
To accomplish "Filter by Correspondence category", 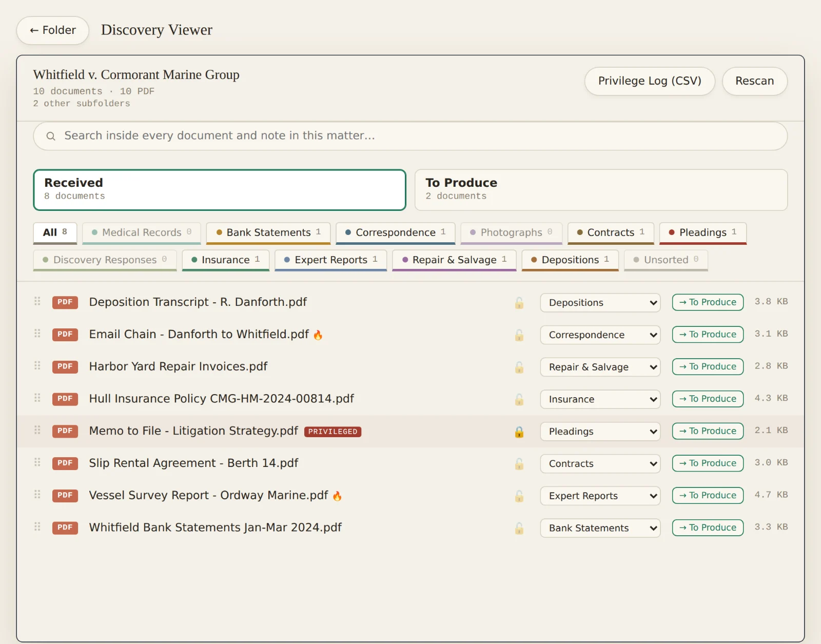I will coord(395,233).
